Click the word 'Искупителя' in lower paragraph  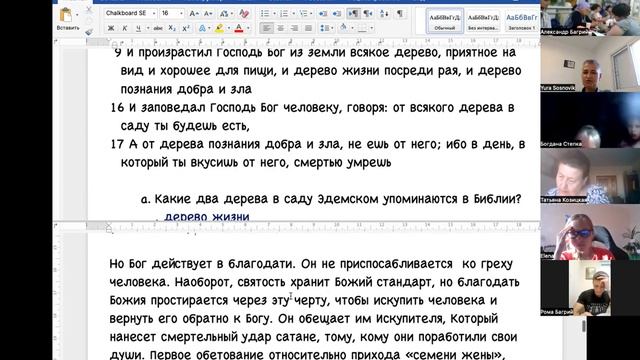tap(411, 319)
